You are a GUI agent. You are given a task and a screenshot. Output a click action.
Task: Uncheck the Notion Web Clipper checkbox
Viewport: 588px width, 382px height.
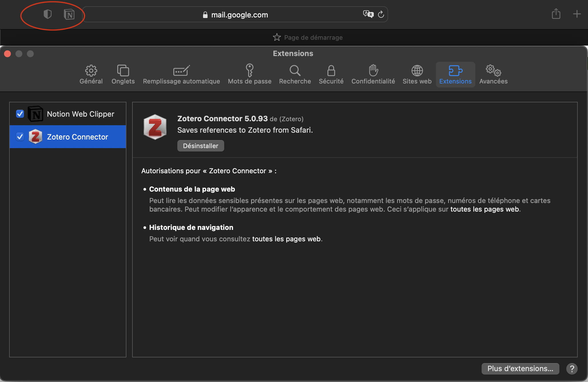(20, 114)
